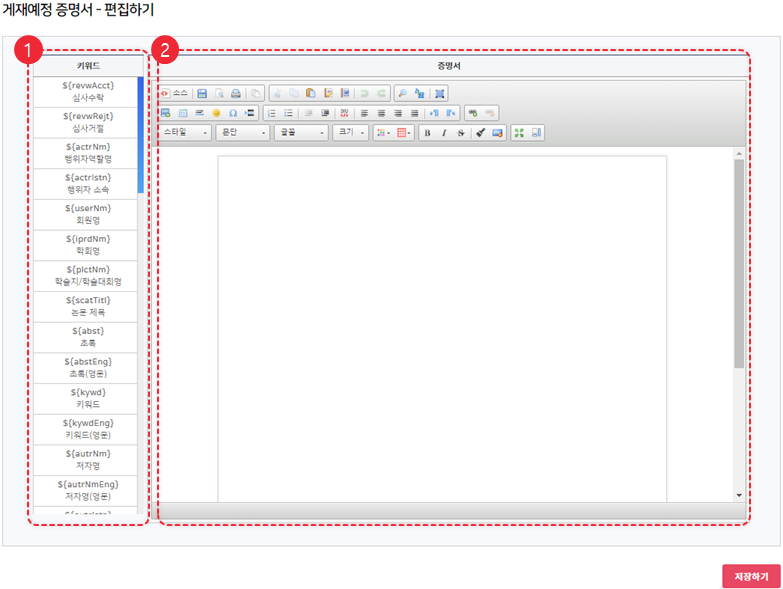Select the ${userNm} 회원명 keyword
This screenshot has width=783, height=589.
pyautogui.click(x=88, y=214)
